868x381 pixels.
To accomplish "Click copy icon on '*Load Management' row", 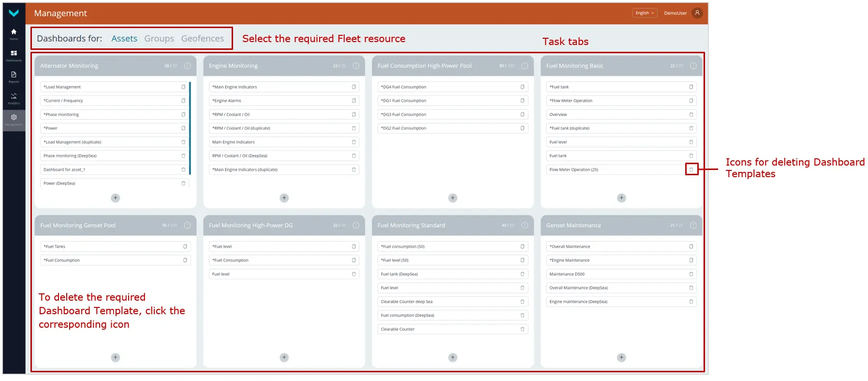I will (183, 87).
